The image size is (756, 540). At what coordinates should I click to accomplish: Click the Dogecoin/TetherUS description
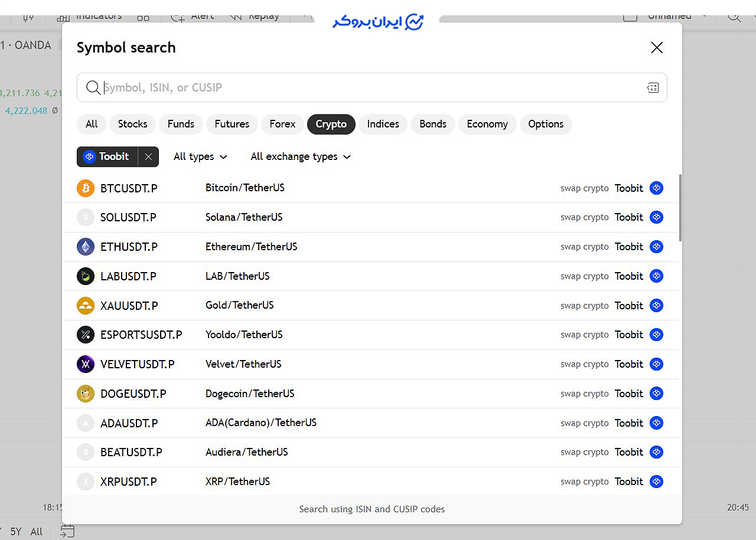coord(250,394)
